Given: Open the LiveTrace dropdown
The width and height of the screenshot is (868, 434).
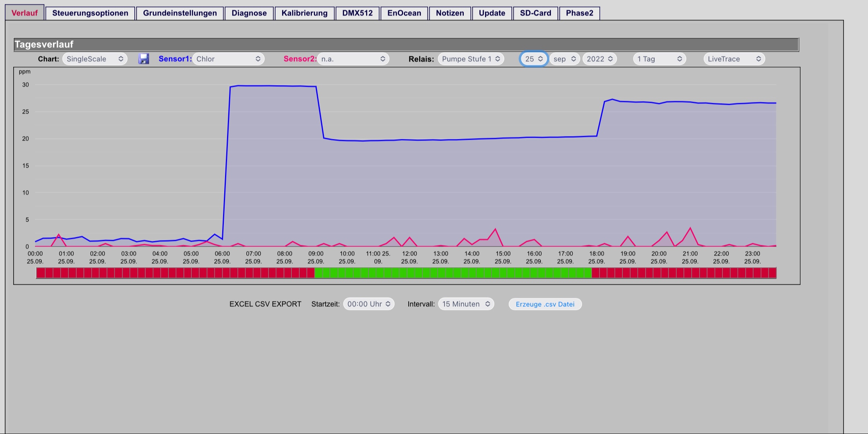Looking at the screenshot, I should 734,59.
